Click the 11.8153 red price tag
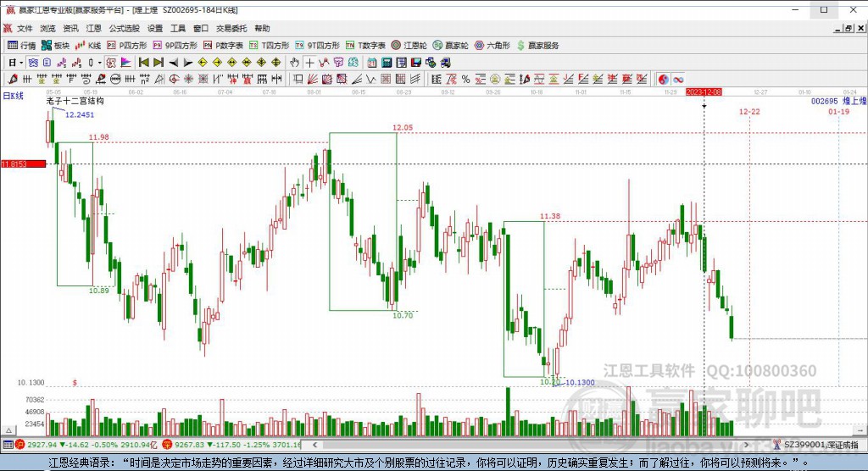This screenshot has height=471, width=868. click(x=23, y=163)
